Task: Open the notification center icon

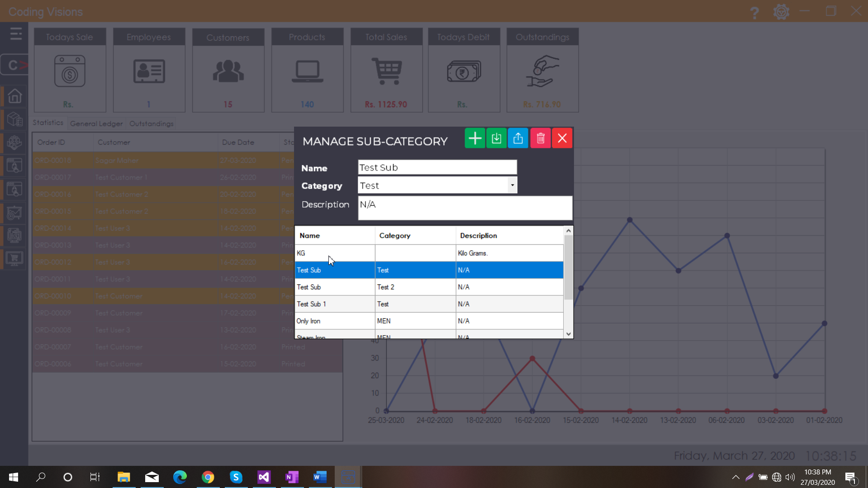Action: [851, 478]
